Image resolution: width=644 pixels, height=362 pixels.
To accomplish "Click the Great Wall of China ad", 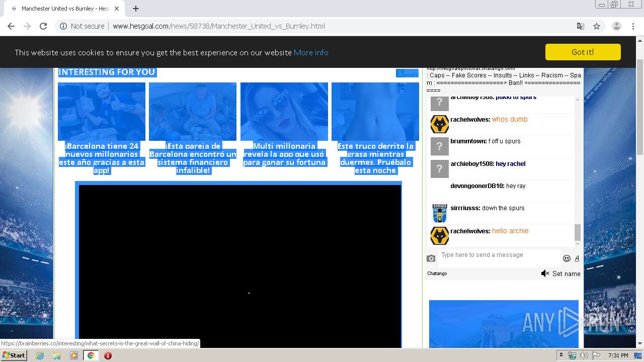I will [x=504, y=324].
